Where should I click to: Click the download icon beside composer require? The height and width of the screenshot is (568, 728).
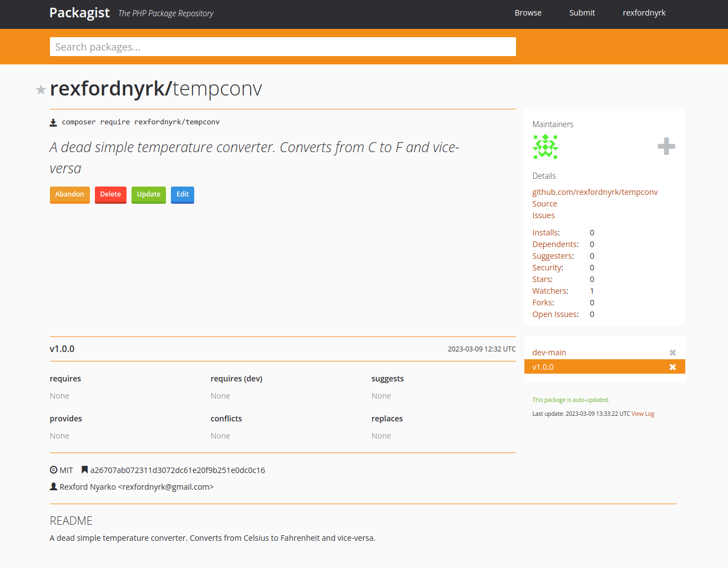tap(53, 123)
